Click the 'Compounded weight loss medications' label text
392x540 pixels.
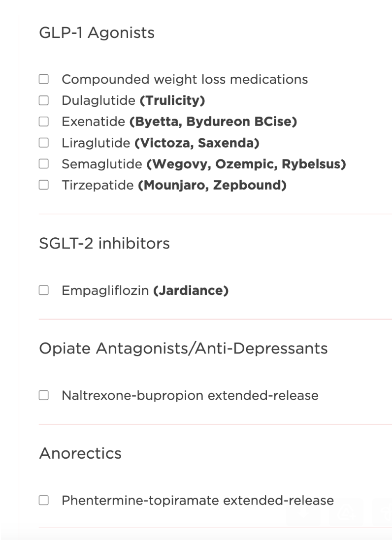(185, 79)
